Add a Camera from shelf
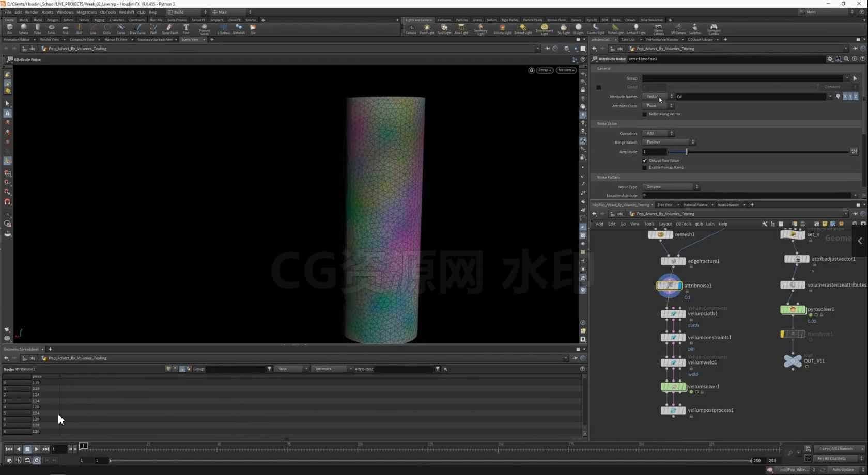This screenshot has height=475, width=868. 411,29
